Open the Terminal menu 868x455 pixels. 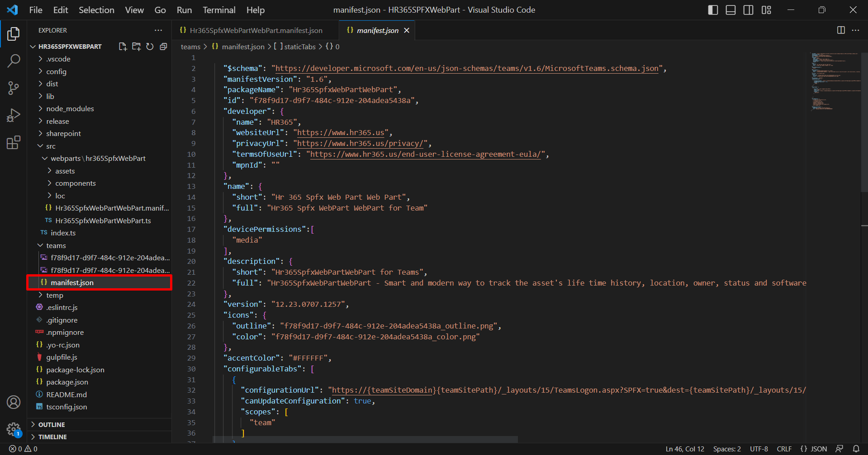[219, 10]
